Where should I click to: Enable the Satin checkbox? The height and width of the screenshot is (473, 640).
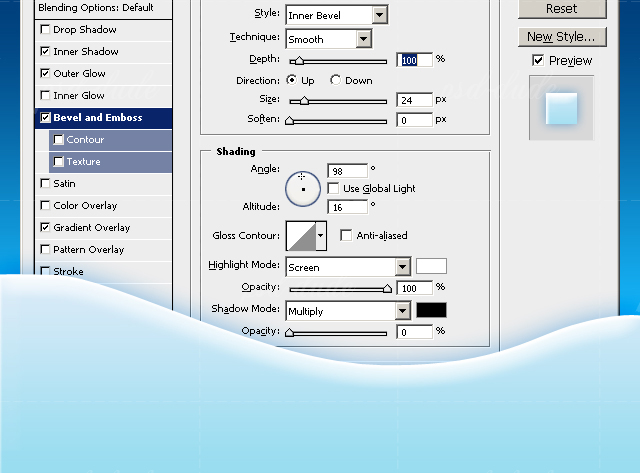[45, 184]
